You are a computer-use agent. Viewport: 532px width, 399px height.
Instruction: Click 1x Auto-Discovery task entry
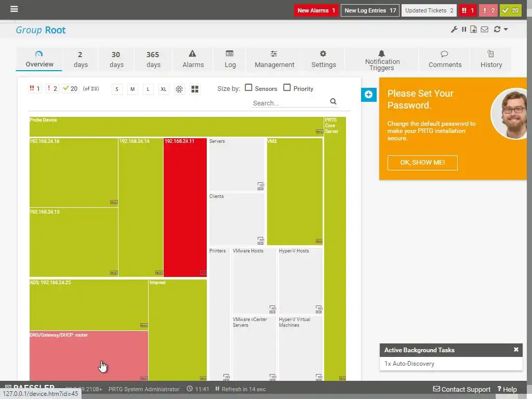click(x=409, y=363)
